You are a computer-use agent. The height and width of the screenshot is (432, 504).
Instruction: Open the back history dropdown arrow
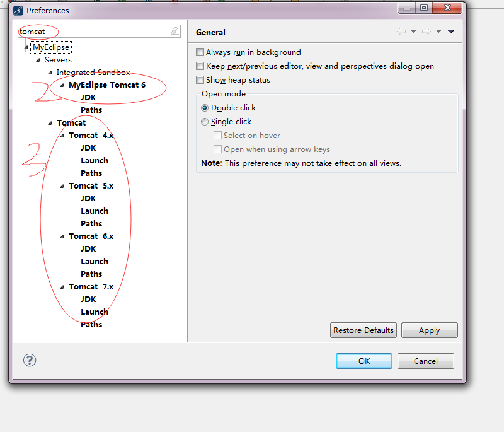click(x=414, y=32)
